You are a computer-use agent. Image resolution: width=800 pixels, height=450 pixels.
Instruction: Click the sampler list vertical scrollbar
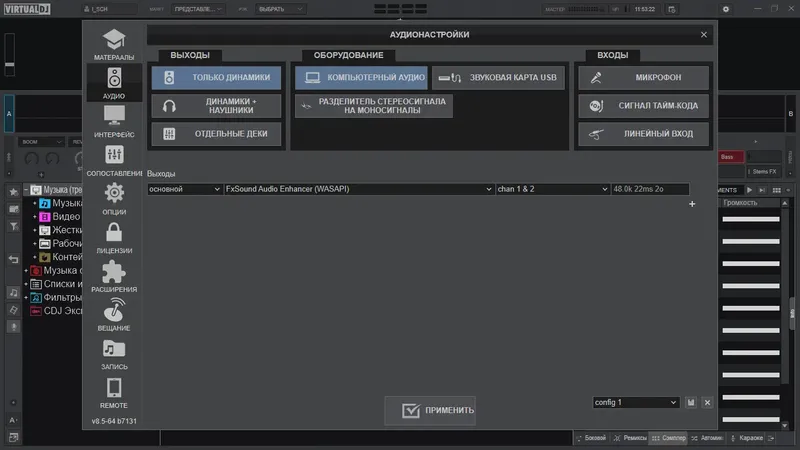[785, 314]
